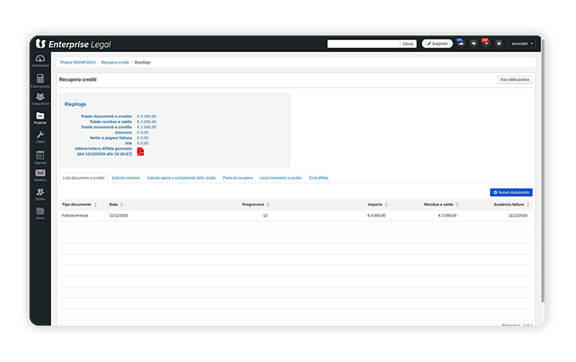Viewport: 576px width, 362px height.
Task: Open the red PDF diffida letter icon
Action: [x=140, y=151]
